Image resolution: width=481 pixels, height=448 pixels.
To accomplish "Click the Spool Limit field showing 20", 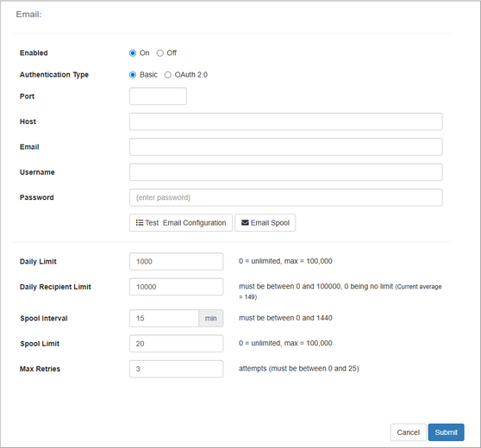I will coord(177,344).
